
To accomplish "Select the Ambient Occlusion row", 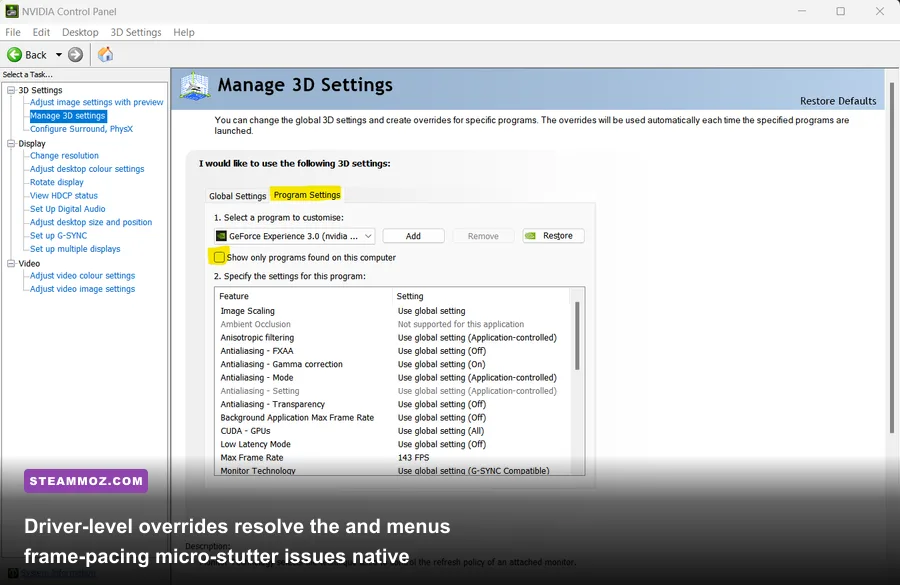I will [x=394, y=324].
